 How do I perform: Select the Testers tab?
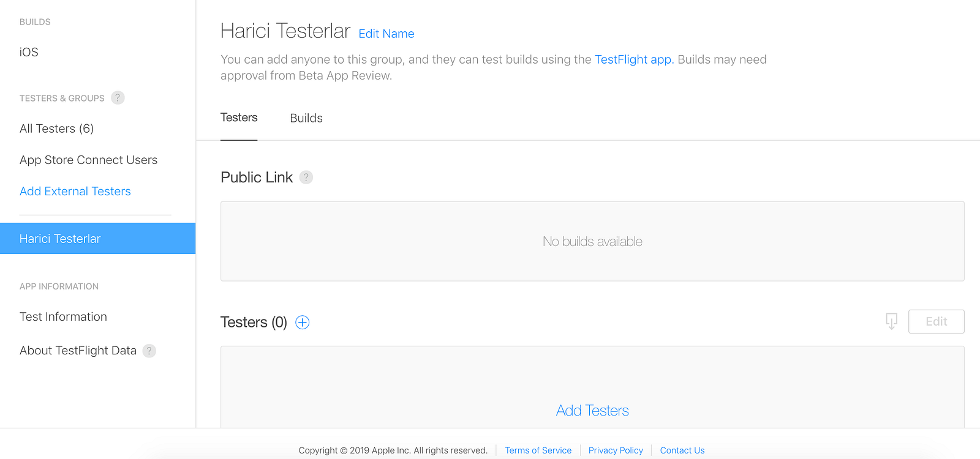point(239,118)
